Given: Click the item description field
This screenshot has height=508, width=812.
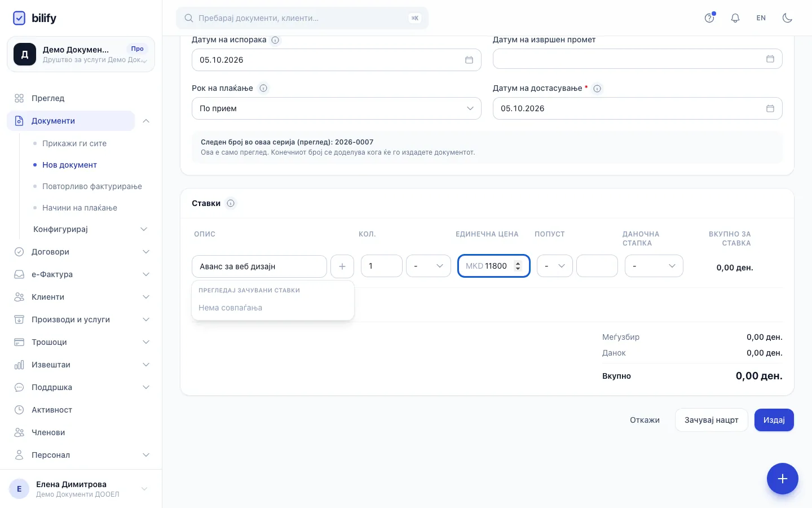Looking at the screenshot, I should [x=259, y=266].
